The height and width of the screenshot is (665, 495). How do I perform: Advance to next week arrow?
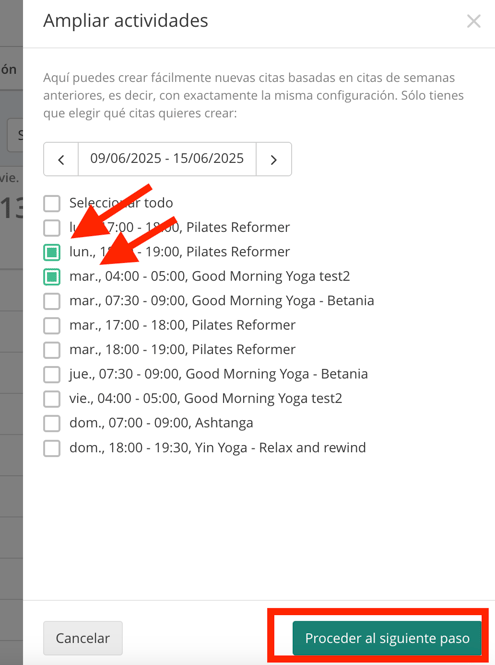[x=274, y=159]
